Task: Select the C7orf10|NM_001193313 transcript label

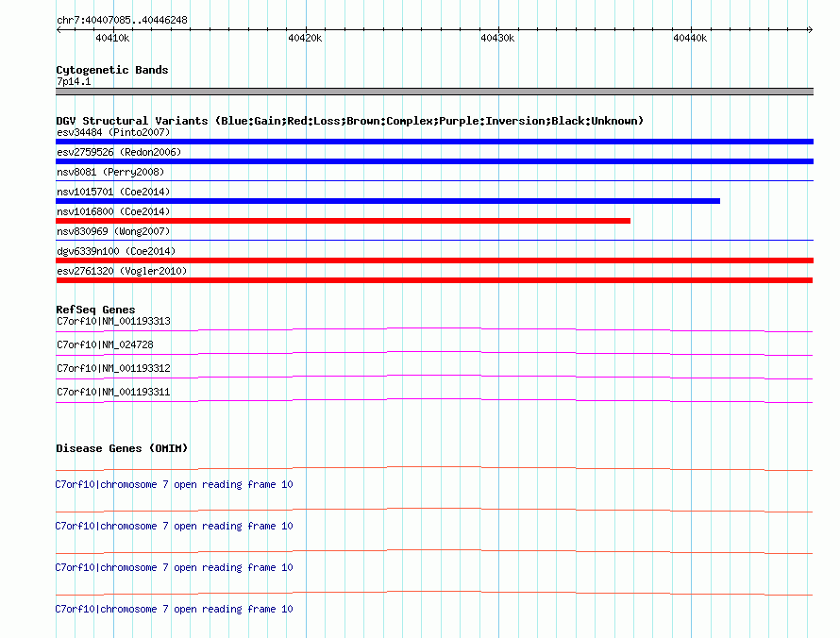Action: click(x=113, y=322)
